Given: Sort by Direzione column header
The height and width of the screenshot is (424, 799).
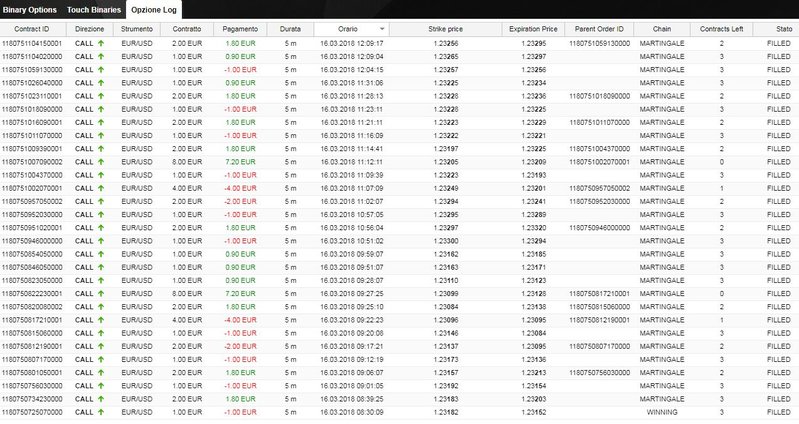Looking at the screenshot, I should 89,29.
